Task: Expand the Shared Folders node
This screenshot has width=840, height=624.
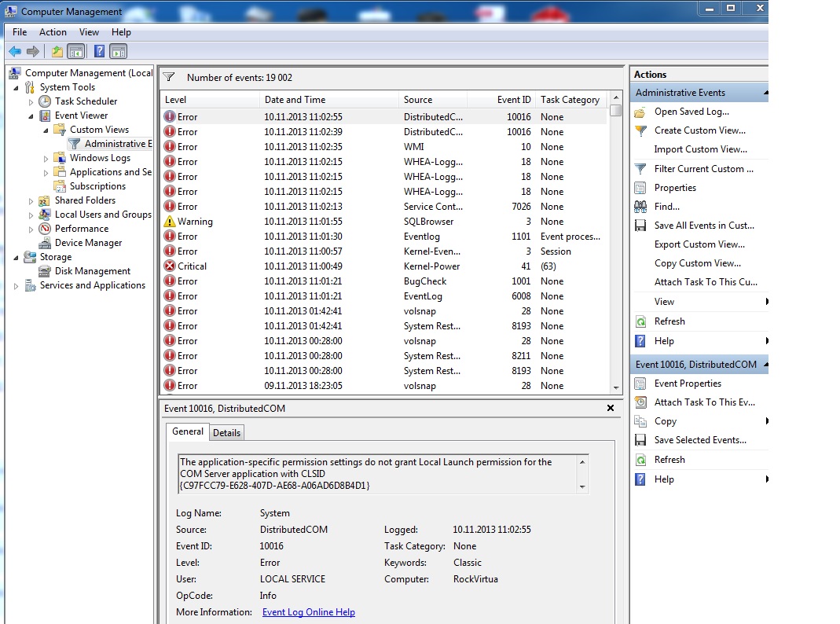Action: [31, 201]
